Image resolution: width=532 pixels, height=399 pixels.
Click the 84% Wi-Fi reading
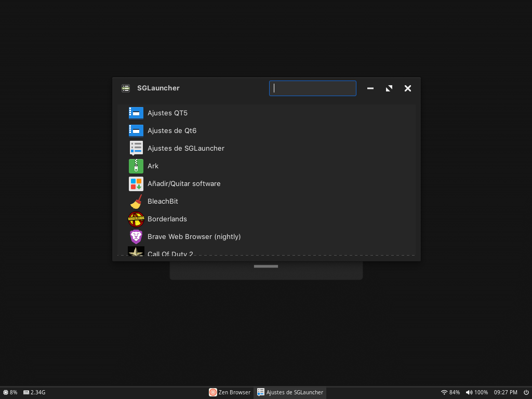point(455,392)
